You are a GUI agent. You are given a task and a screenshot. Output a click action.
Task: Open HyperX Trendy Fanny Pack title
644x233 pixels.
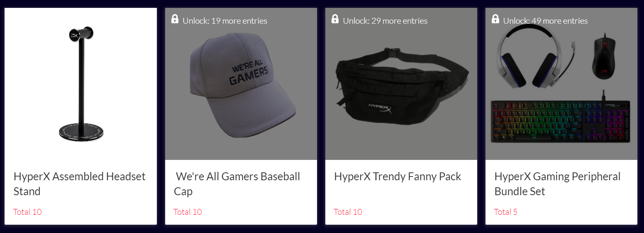[398, 177]
